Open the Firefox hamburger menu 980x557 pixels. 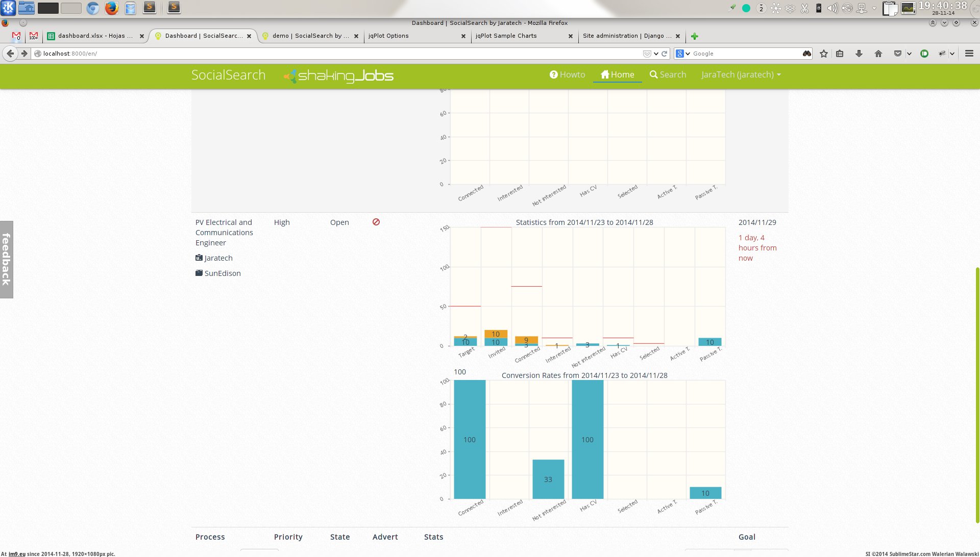point(969,54)
